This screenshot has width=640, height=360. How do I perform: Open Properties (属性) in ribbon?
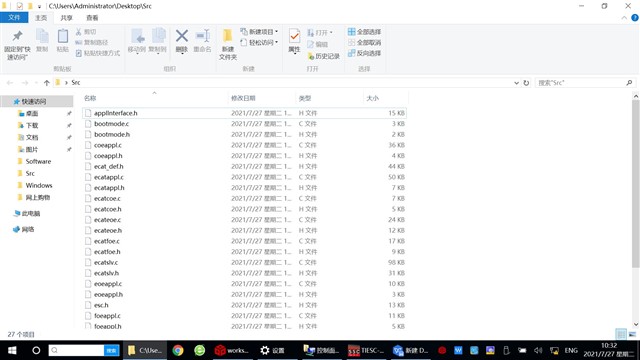click(294, 41)
